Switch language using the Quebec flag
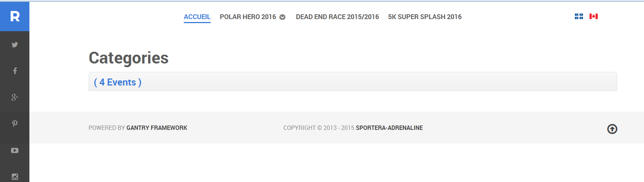Screen dimensions: 644x182 [x=579, y=17]
